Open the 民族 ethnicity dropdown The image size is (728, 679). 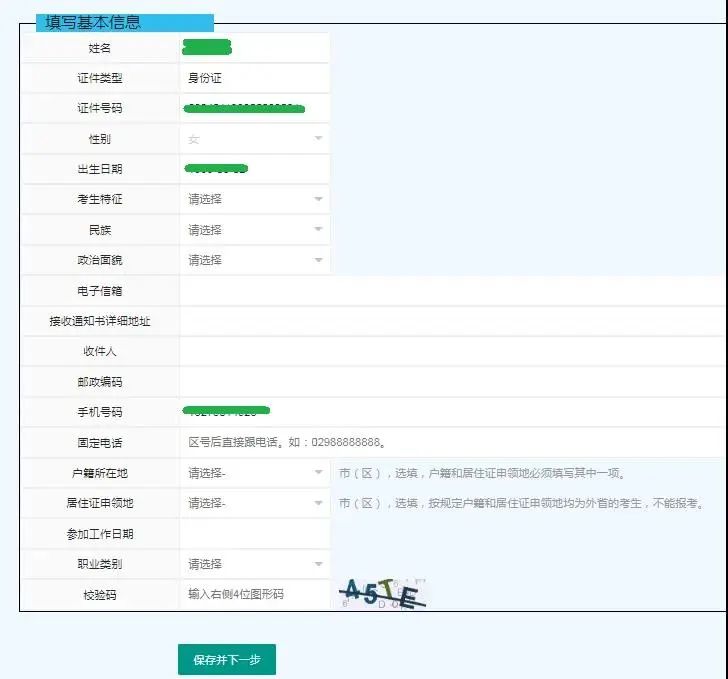point(254,230)
